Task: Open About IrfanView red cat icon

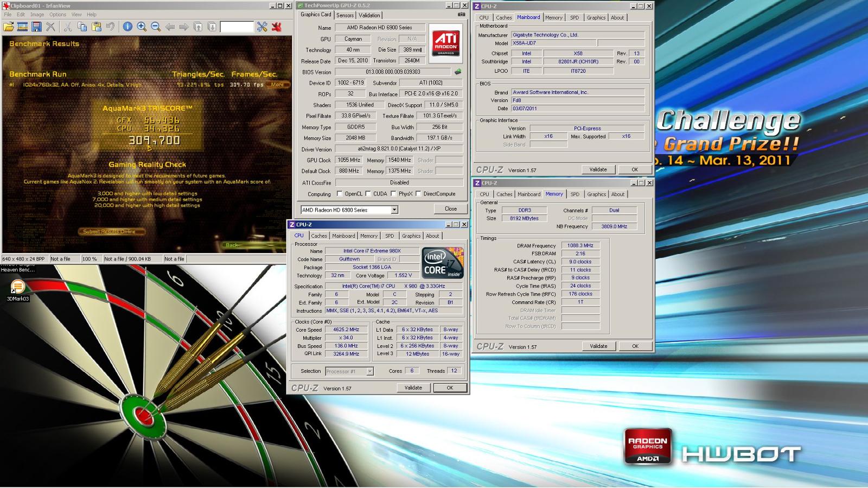Action: point(276,27)
